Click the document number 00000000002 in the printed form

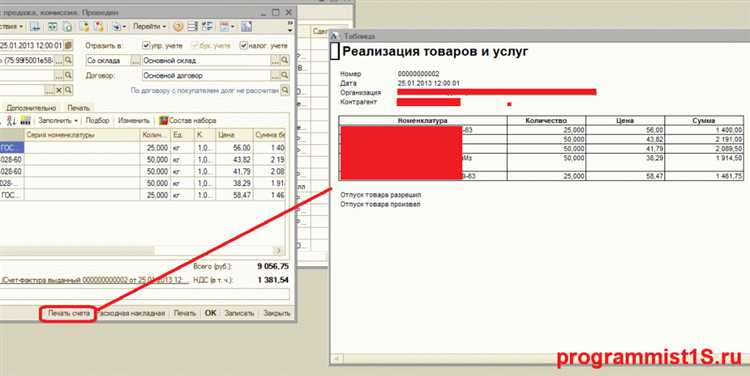(x=419, y=74)
